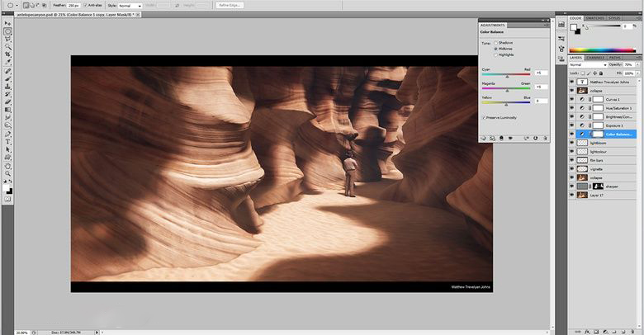Select Shadows tone radio button
This screenshot has height=335, width=644.
point(495,43)
